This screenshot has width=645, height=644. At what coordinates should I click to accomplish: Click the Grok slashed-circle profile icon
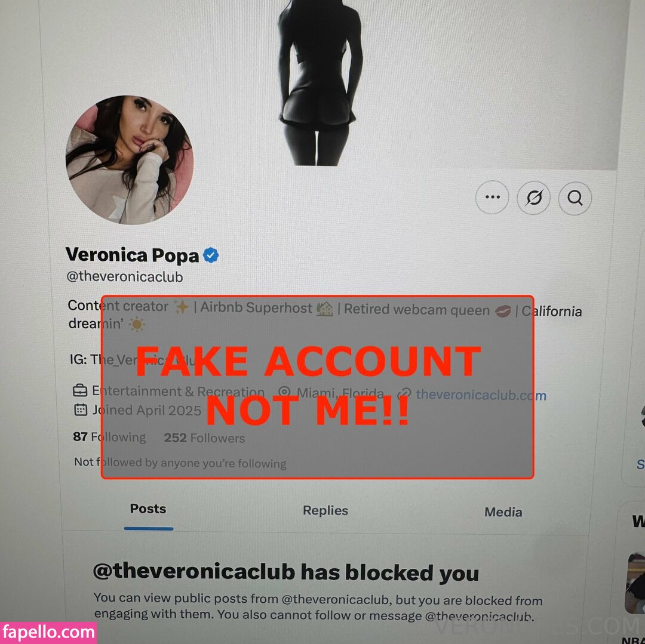533,198
